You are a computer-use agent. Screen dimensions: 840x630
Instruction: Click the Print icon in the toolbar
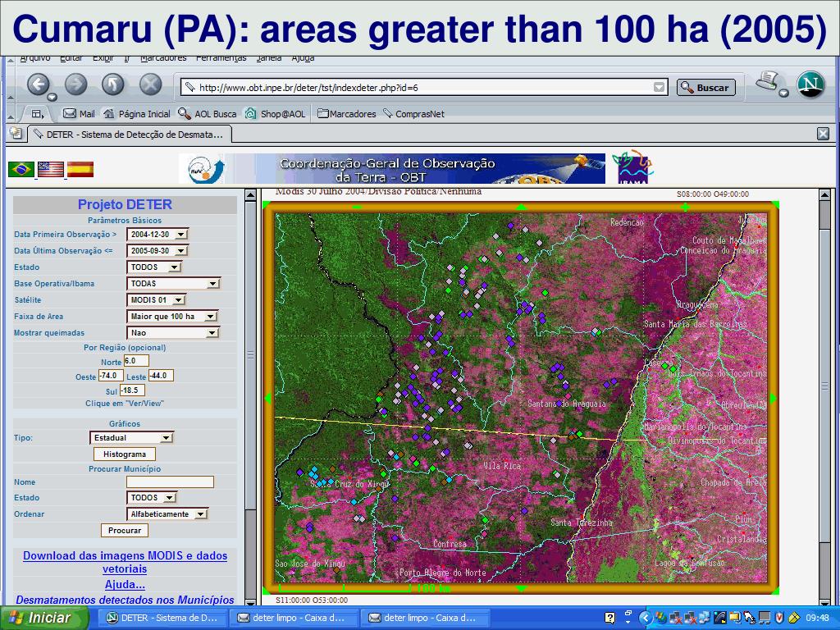pos(769,82)
